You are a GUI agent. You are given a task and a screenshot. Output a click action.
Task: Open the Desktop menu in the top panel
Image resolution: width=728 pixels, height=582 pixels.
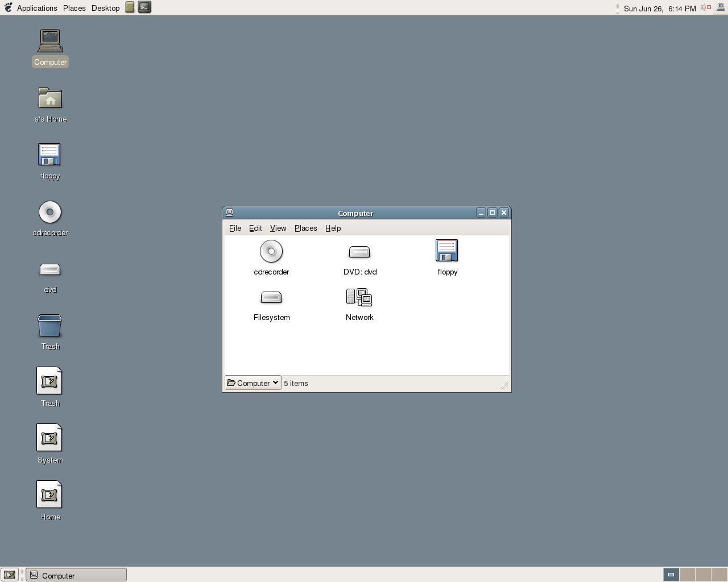tap(106, 8)
